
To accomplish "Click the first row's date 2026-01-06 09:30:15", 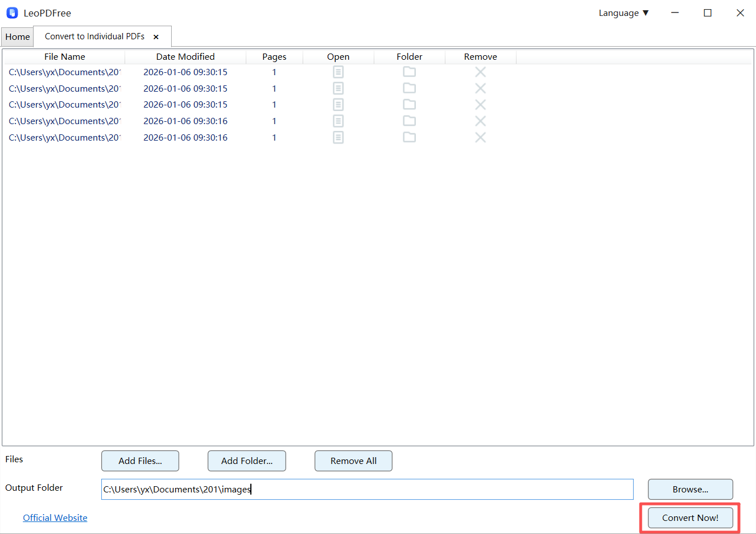I will pos(185,72).
